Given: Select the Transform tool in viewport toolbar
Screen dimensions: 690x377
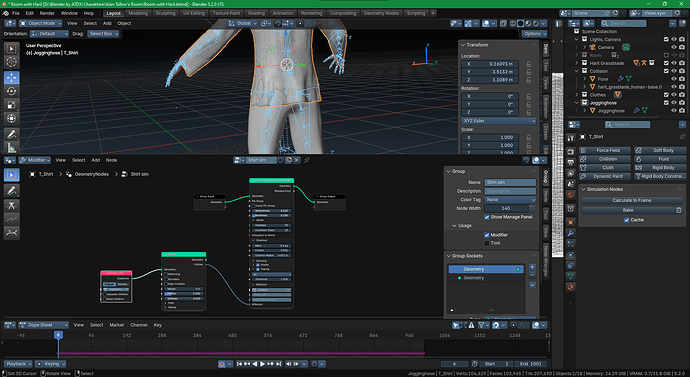Looking at the screenshot, I should tap(11, 118).
